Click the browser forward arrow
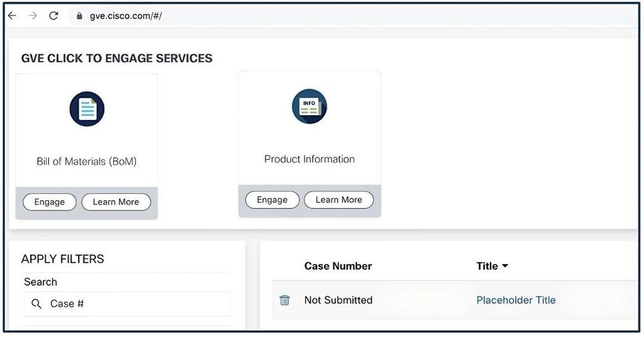Image resolution: width=644 pixels, height=337 pixels. coord(32,16)
